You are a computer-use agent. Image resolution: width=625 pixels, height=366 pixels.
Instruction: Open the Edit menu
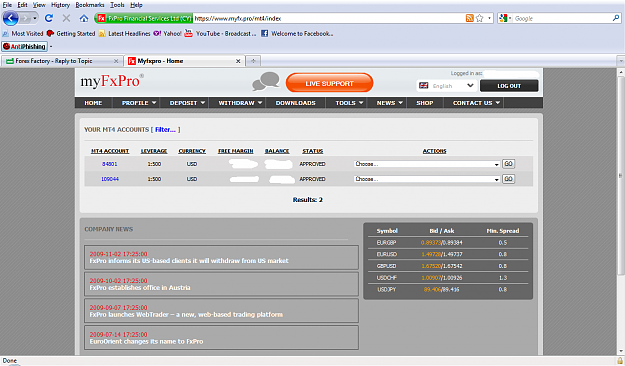22,5
